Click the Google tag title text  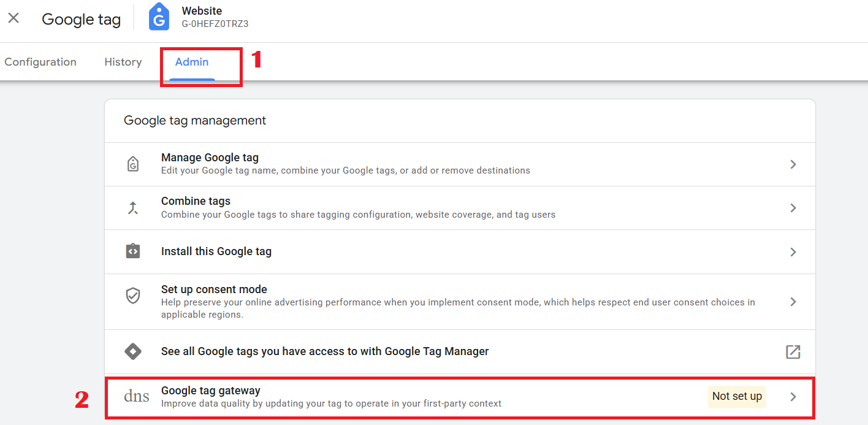tap(82, 19)
